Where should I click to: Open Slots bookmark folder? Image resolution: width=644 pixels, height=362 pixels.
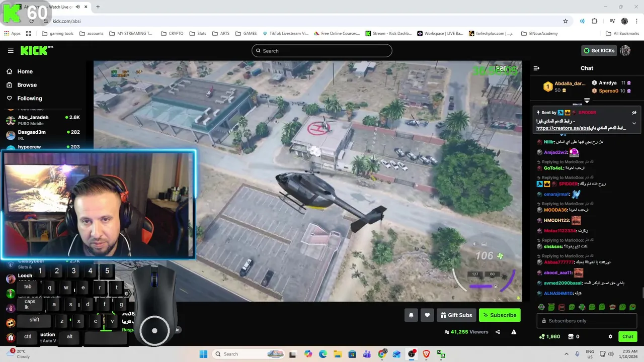[x=198, y=34]
